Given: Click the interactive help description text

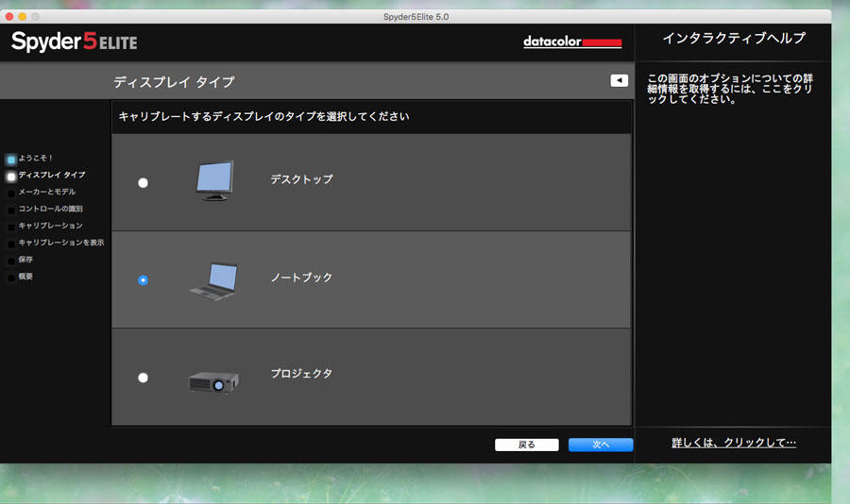Looking at the screenshot, I should [730, 89].
